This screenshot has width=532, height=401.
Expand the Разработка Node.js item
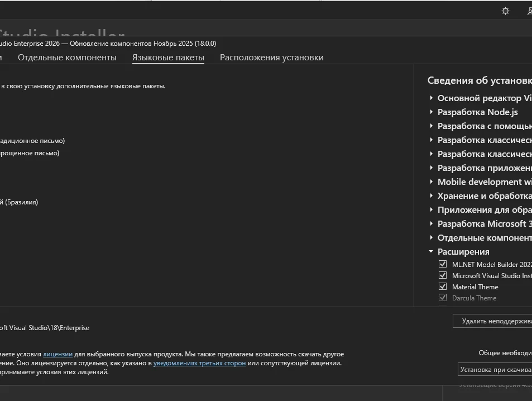tap(431, 112)
